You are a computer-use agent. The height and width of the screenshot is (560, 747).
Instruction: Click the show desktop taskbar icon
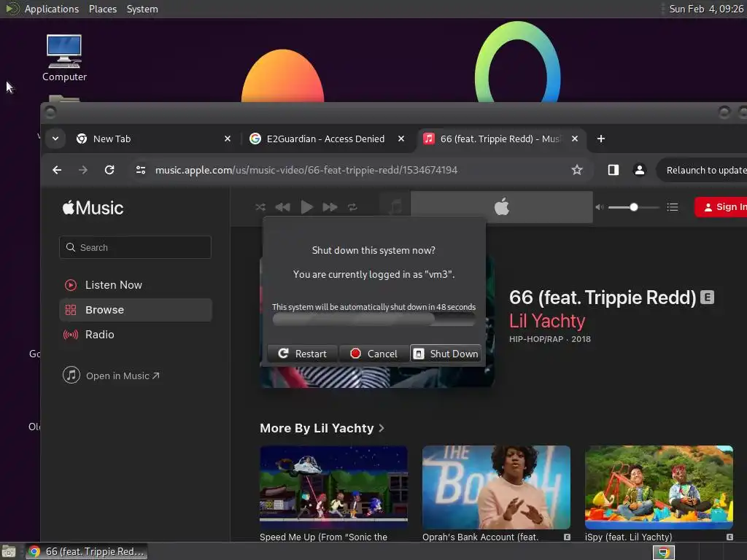pyautogui.click(x=9, y=552)
